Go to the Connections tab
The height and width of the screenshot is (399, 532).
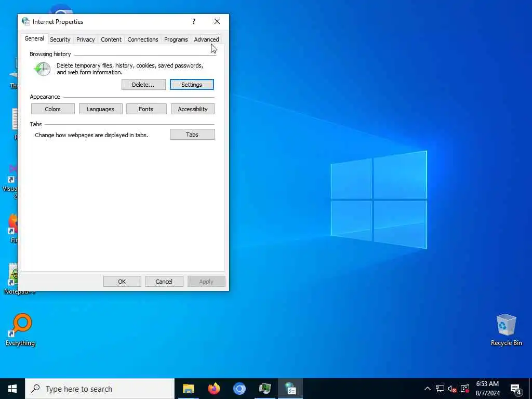(x=142, y=39)
